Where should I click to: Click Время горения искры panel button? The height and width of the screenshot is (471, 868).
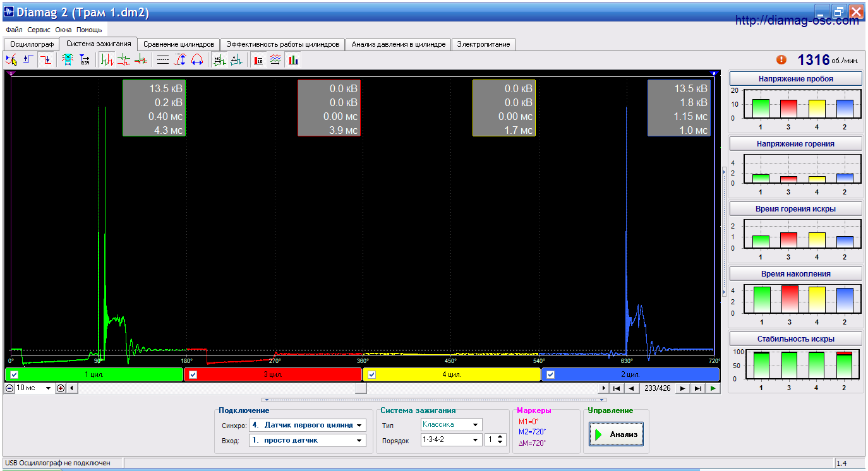click(x=796, y=208)
